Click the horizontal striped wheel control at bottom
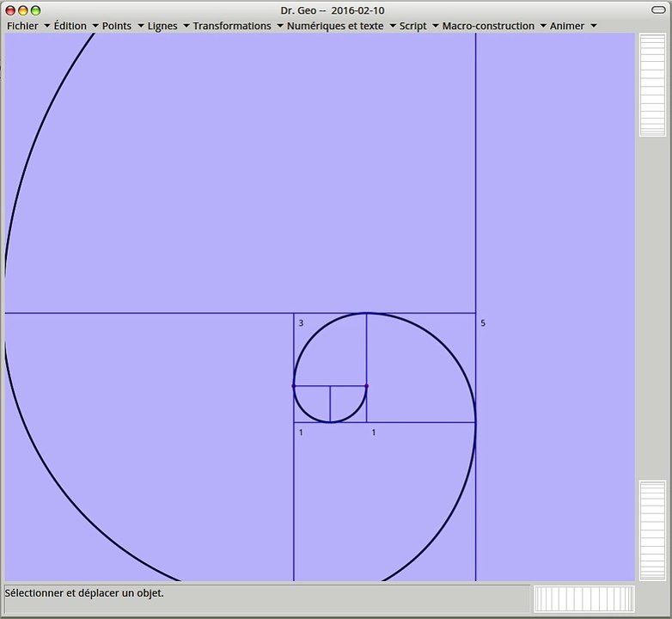The height and width of the screenshot is (619, 672). (x=583, y=599)
